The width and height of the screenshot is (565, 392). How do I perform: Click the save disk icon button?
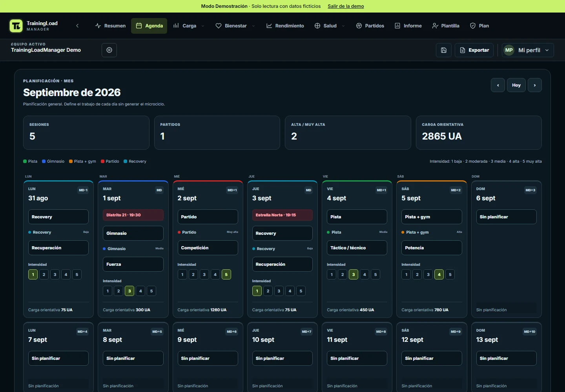[444, 50]
